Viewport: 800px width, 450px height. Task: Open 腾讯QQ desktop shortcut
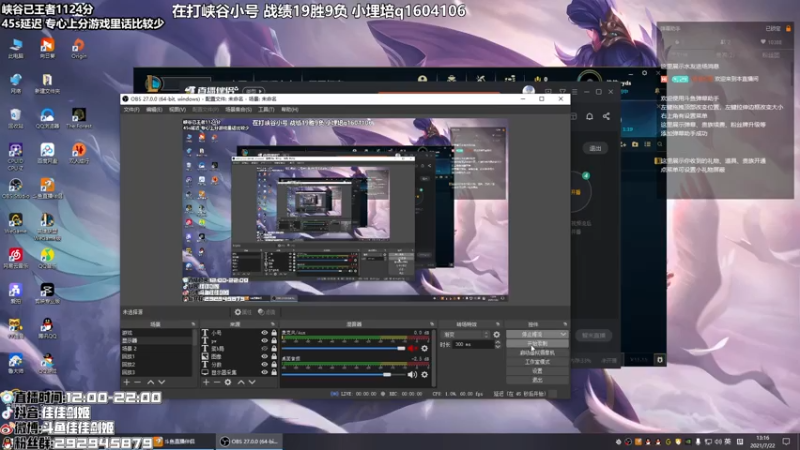[x=47, y=328]
